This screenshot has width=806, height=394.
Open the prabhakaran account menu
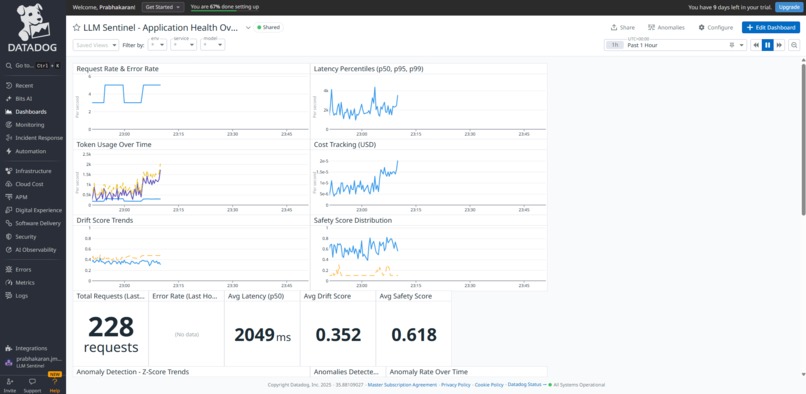pos(33,362)
